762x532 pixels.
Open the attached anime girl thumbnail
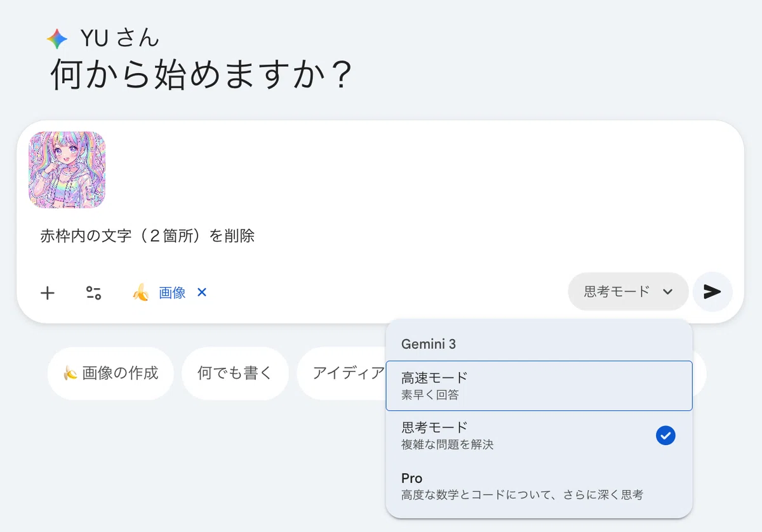click(x=67, y=170)
